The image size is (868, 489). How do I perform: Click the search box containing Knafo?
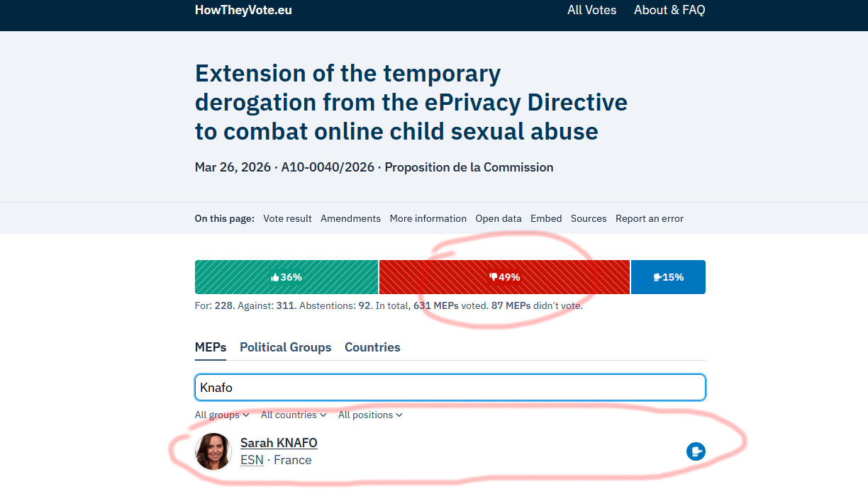point(450,387)
